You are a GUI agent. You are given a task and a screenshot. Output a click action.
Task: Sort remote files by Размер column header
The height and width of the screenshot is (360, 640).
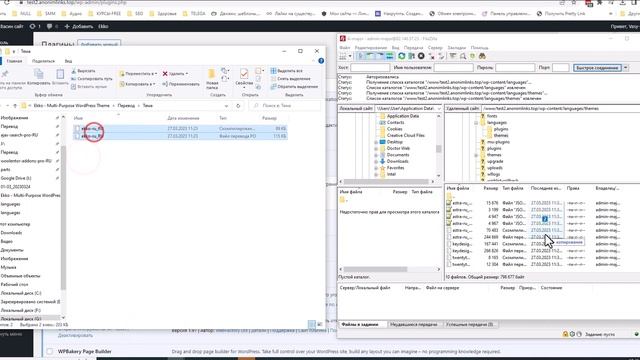point(490,189)
